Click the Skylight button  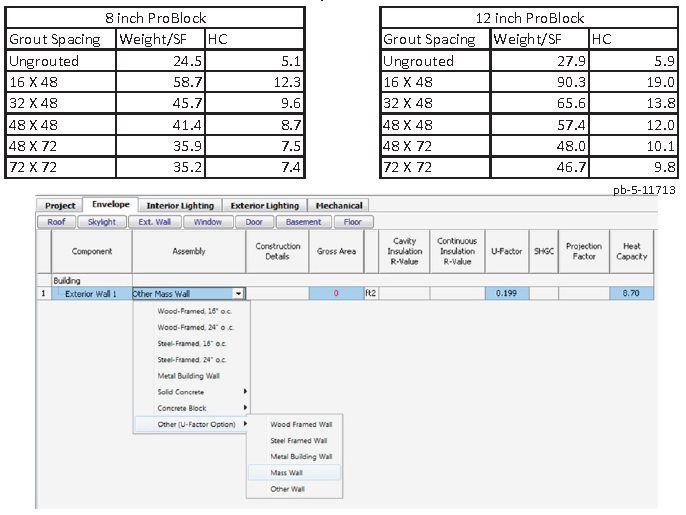[x=102, y=222]
